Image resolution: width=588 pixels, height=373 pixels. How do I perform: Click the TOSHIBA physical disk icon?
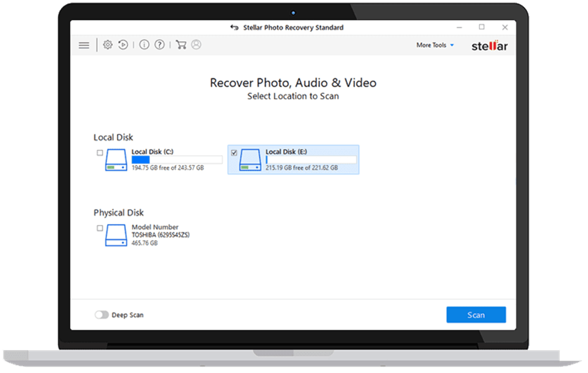(116, 235)
